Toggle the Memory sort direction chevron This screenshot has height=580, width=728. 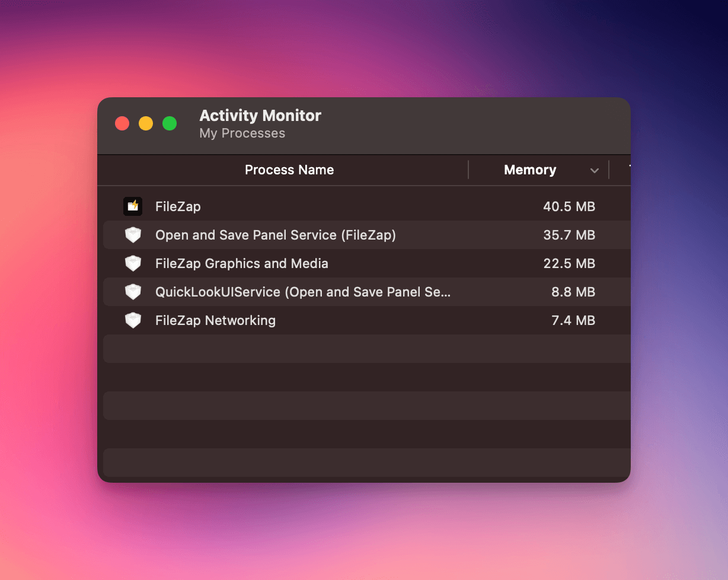pos(594,171)
